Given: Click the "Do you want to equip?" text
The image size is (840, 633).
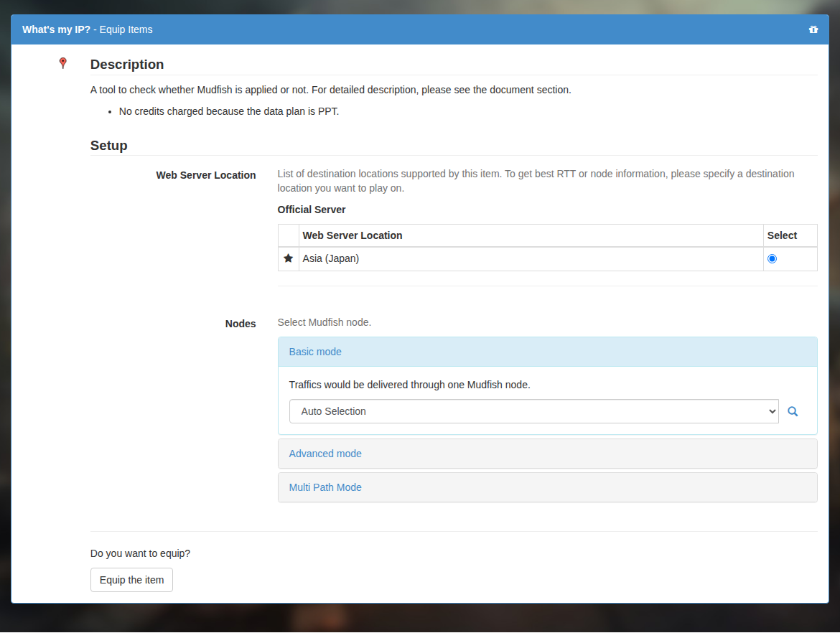Looking at the screenshot, I should 140,553.
